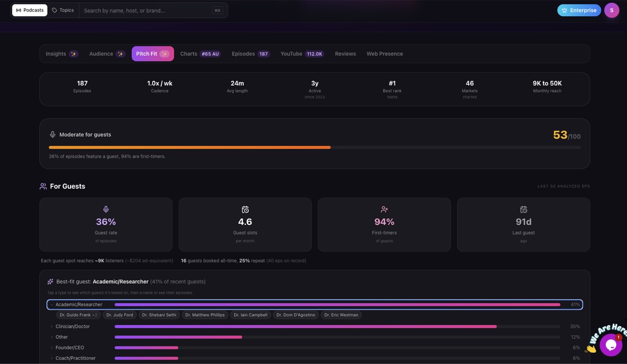
Task: Click the 36% Guest rate card
Action: click(106, 225)
